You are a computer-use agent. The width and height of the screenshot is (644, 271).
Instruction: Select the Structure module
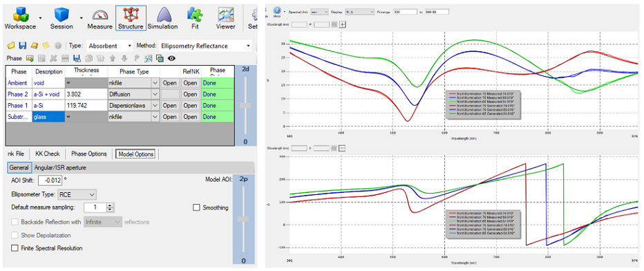tap(131, 18)
